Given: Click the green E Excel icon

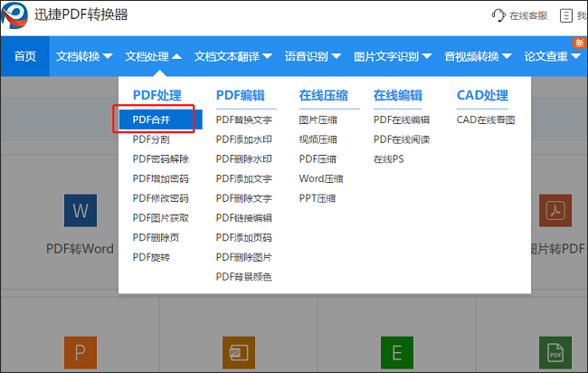Looking at the screenshot, I should pyautogui.click(x=397, y=353).
